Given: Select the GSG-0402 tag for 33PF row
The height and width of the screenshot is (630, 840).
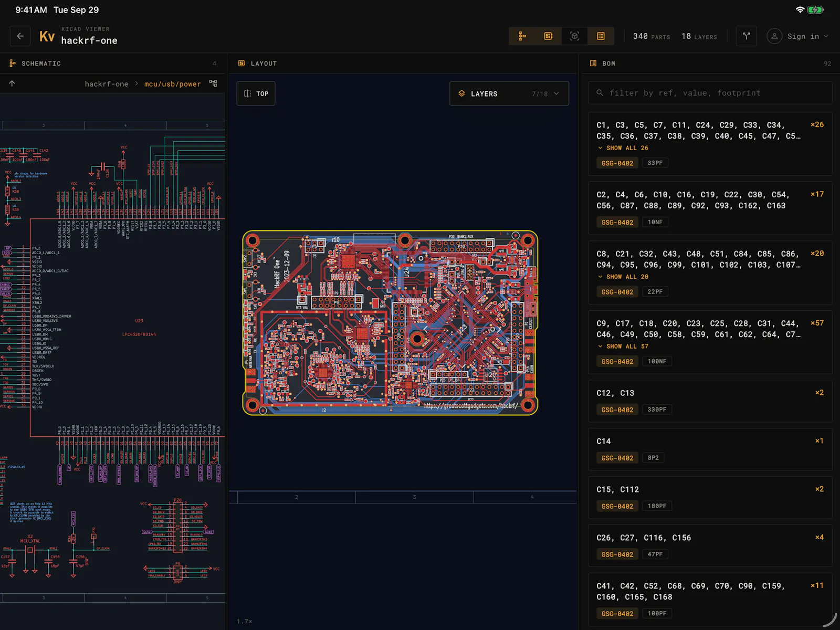Looking at the screenshot, I should 617,163.
